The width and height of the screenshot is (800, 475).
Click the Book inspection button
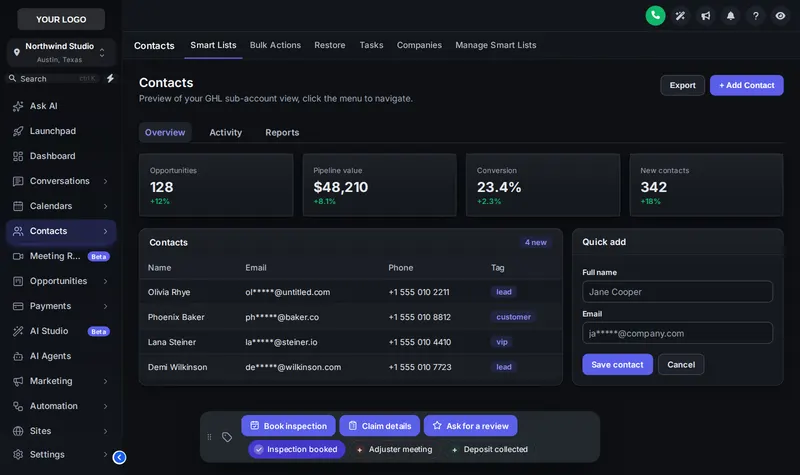pyautogui.click(x=288, y=426)
